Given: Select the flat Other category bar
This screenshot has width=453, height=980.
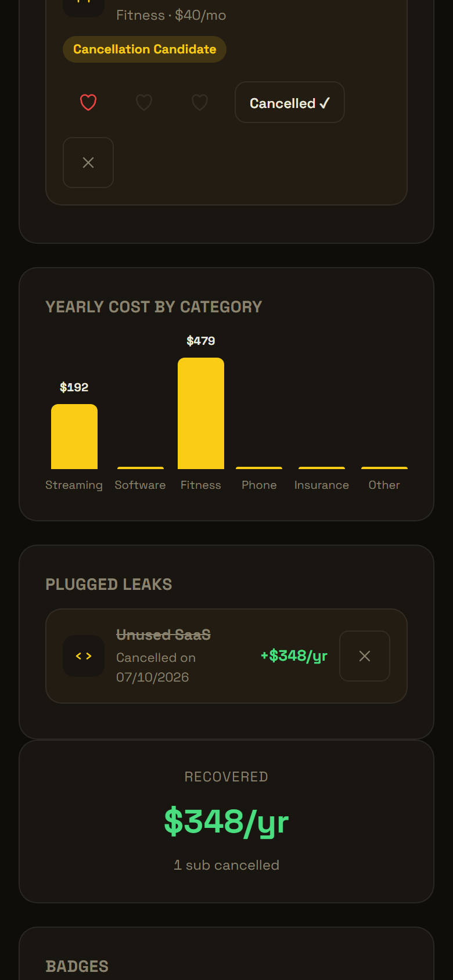Looking at the screenshot, I should (384, 468).
